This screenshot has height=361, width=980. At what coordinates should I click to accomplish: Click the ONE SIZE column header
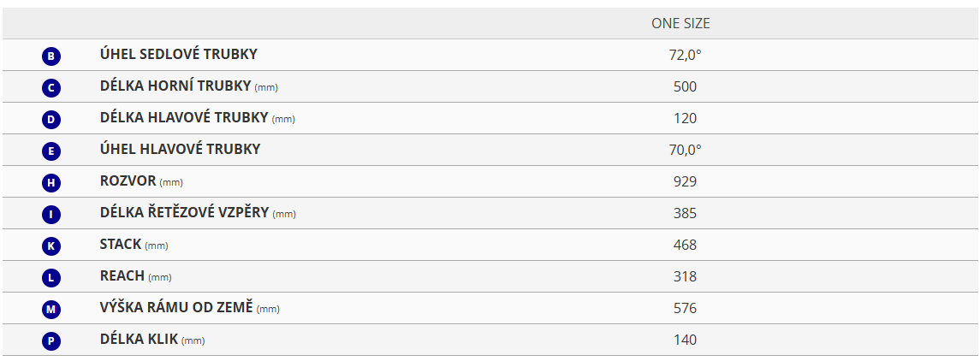click(x=680, y=23)
